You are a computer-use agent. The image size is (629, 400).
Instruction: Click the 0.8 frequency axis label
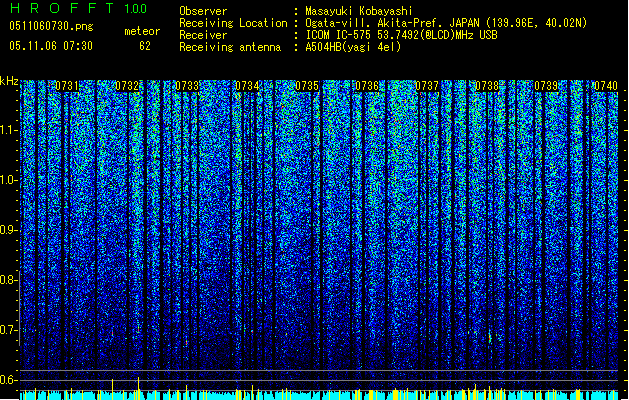point(8,280)
